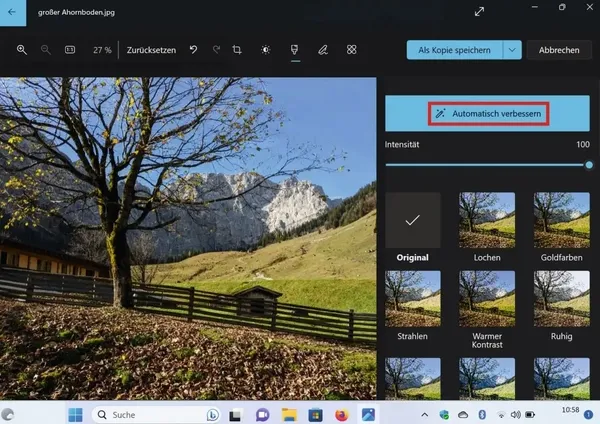Click Zurücksetzen to reset edits

pyautogui.click(x=151, y=50)
